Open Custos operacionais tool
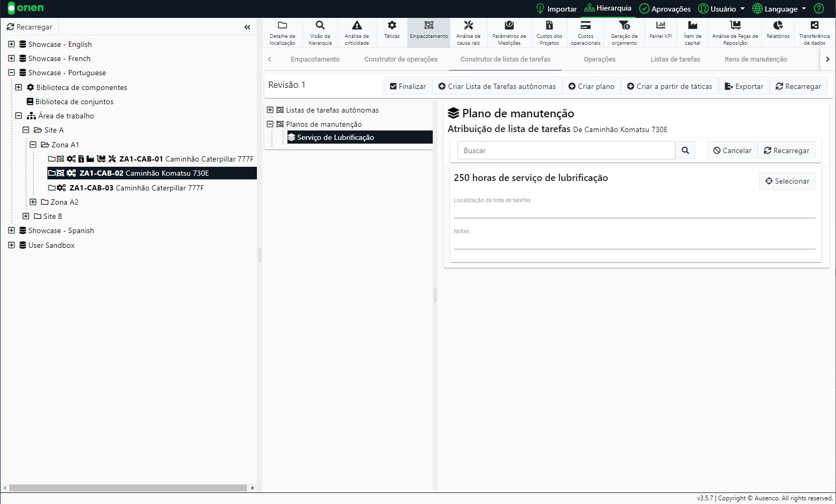This screenshot has height=504, width=836. point(585,33)
